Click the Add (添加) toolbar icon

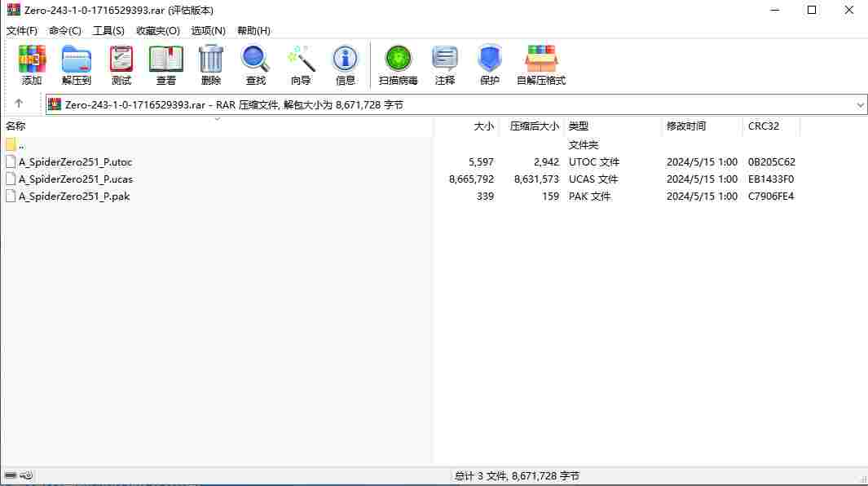pos(32,65)
